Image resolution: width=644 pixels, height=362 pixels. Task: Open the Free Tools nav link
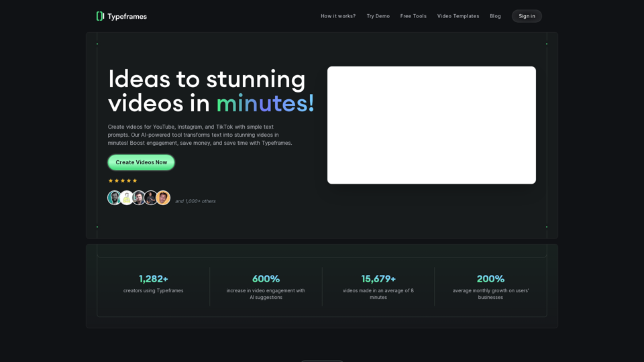point(413,16)
